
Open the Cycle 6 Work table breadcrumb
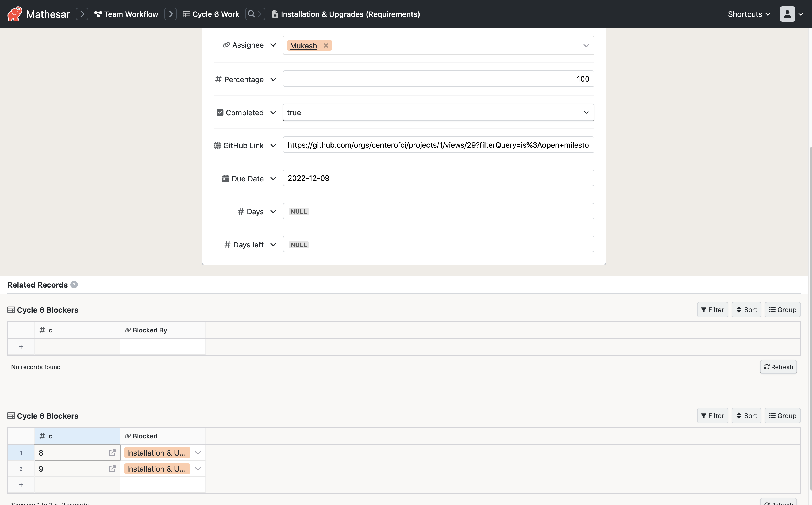pos(215,14)
